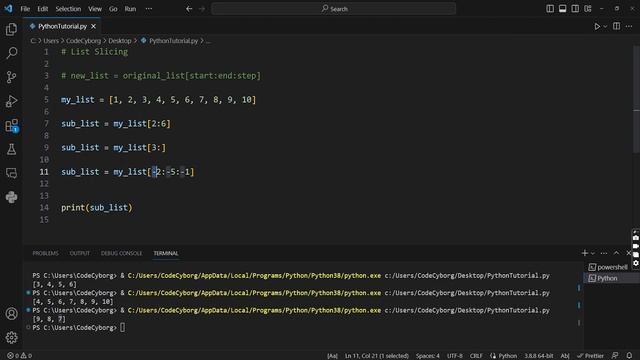
Task: Click the # List Slicing comment line
Action: [x=94, y=52]
